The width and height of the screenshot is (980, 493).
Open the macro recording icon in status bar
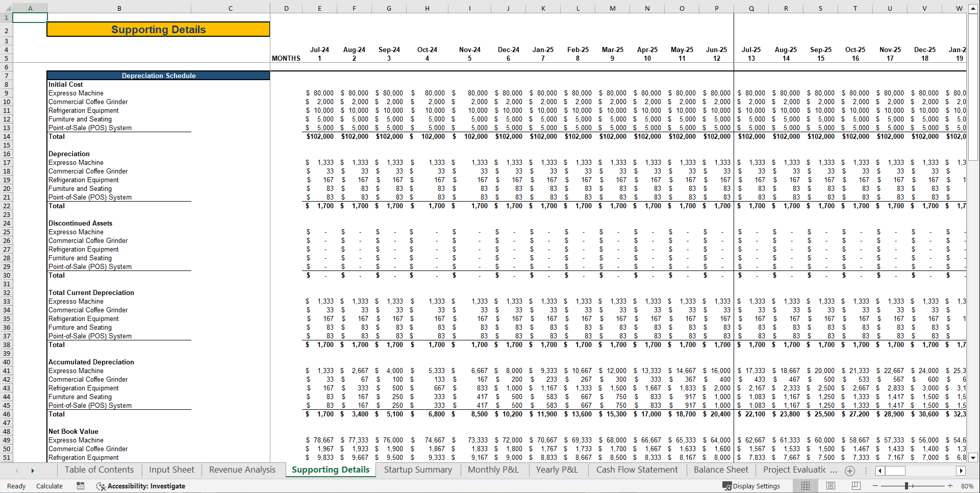80,486
